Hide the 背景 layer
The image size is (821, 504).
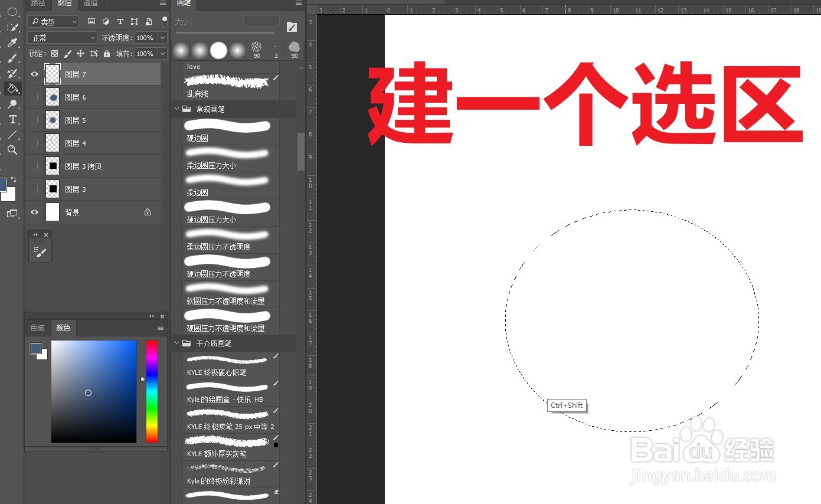34,212
